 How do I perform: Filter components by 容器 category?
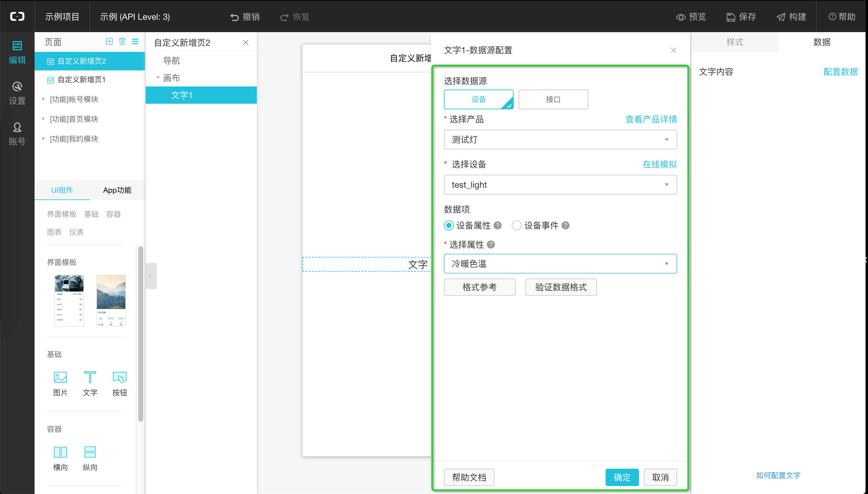113,214
